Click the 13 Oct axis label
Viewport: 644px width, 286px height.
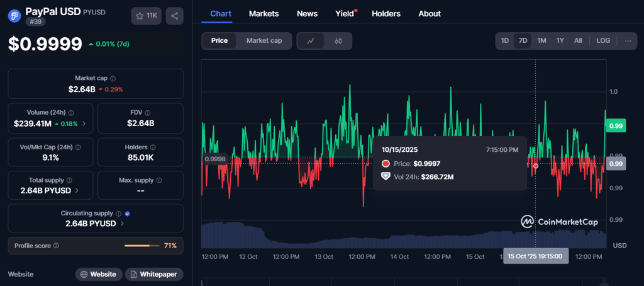[x=324, y=256]
